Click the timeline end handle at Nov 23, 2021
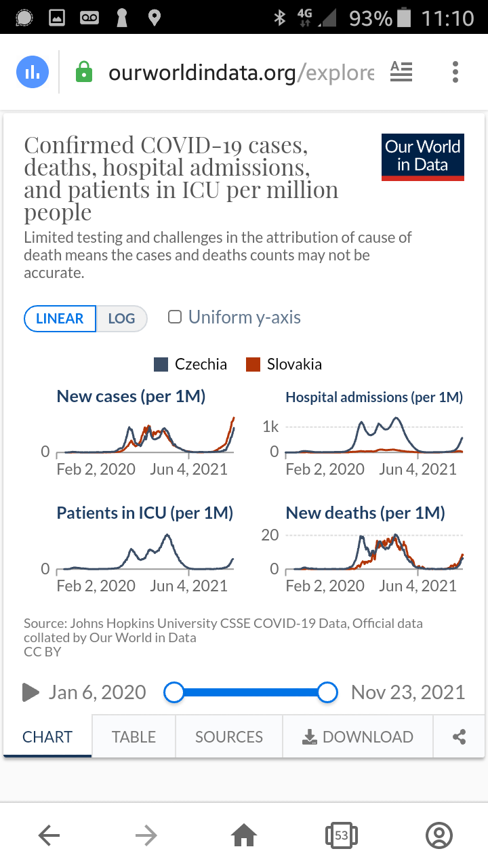Viewport: 488px width, 868px height. (x=327, y=692)
